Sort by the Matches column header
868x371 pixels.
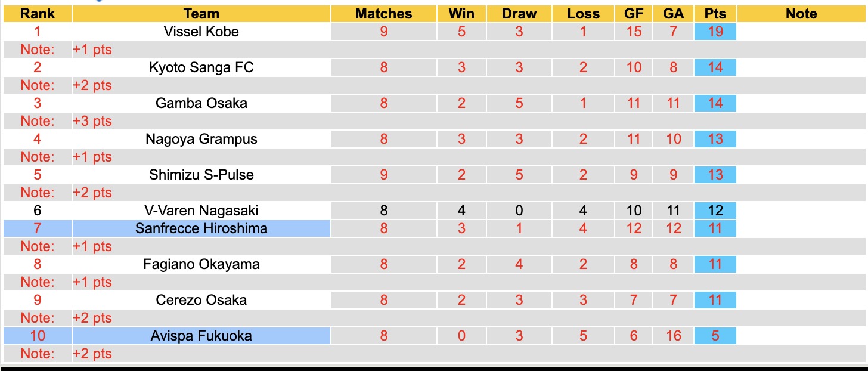[x=384, y=14]
